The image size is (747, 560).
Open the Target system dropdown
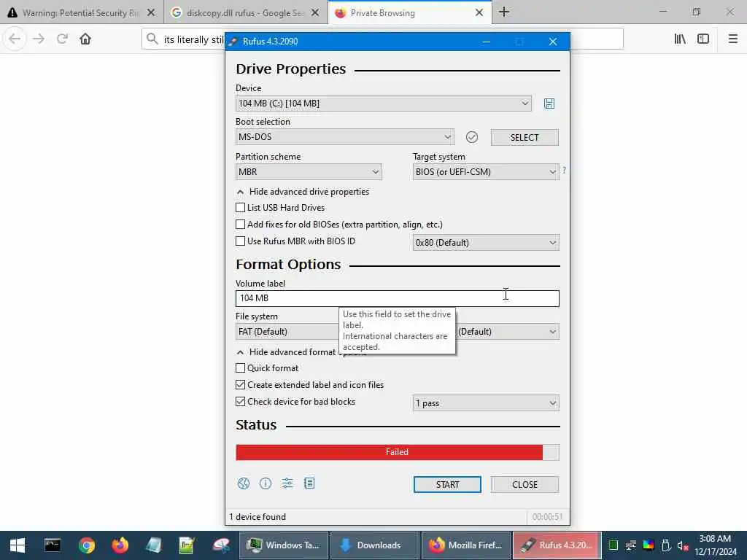click(485, 172)
